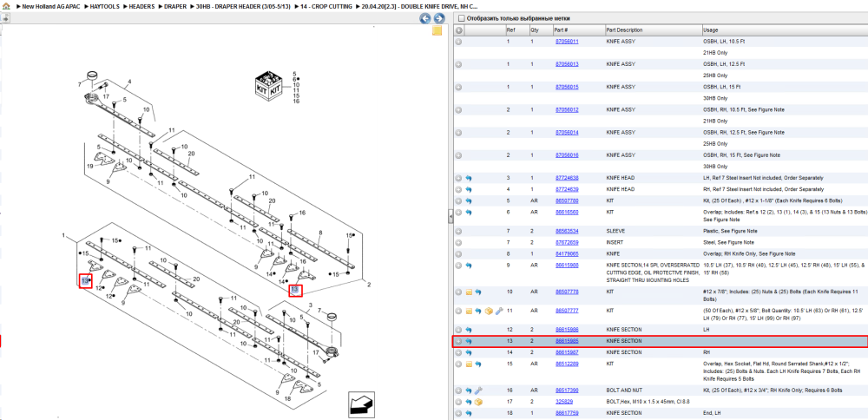Click the wrench icon in row Ref 11

click(x=498, y=312)
